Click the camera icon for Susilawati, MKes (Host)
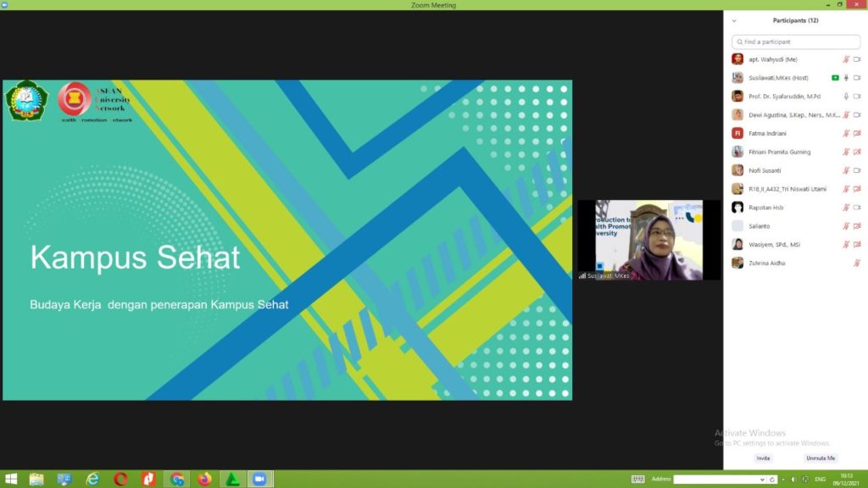 click(857, 78)
